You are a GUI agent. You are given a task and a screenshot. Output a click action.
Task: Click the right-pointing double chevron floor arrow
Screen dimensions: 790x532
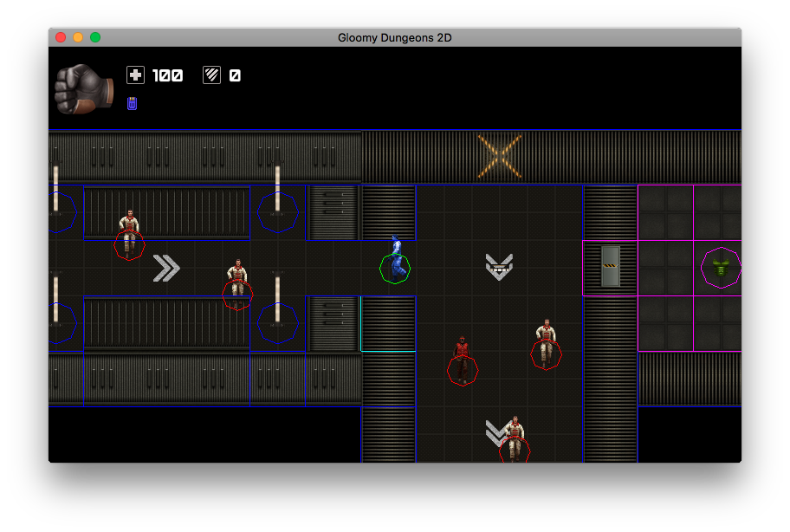tap(166, 268)
